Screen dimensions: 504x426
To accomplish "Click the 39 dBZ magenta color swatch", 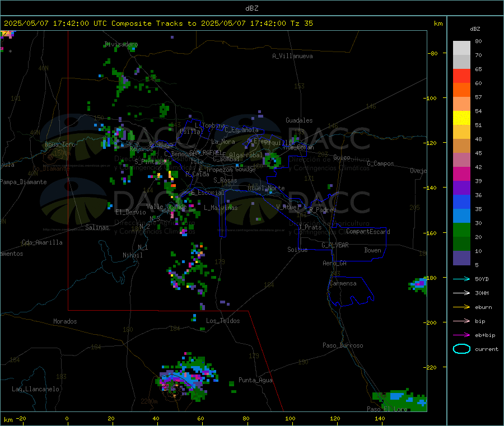I will 461,174.
